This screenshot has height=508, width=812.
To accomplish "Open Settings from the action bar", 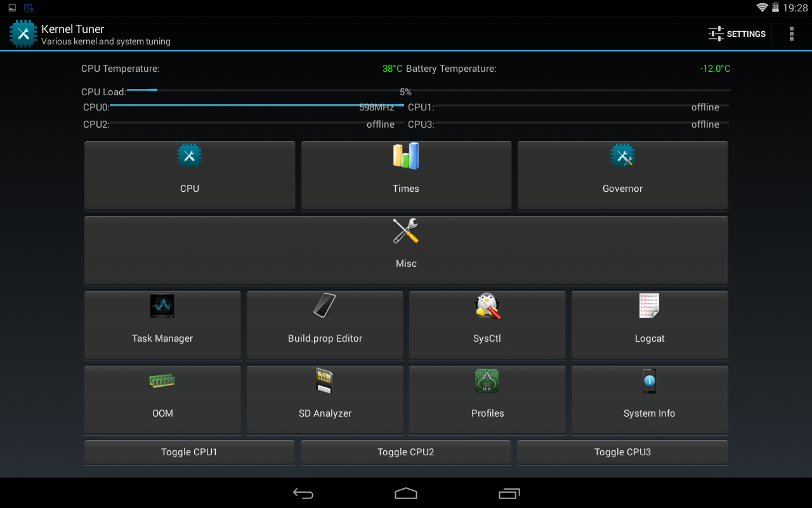I will click(x=737, y=34).
